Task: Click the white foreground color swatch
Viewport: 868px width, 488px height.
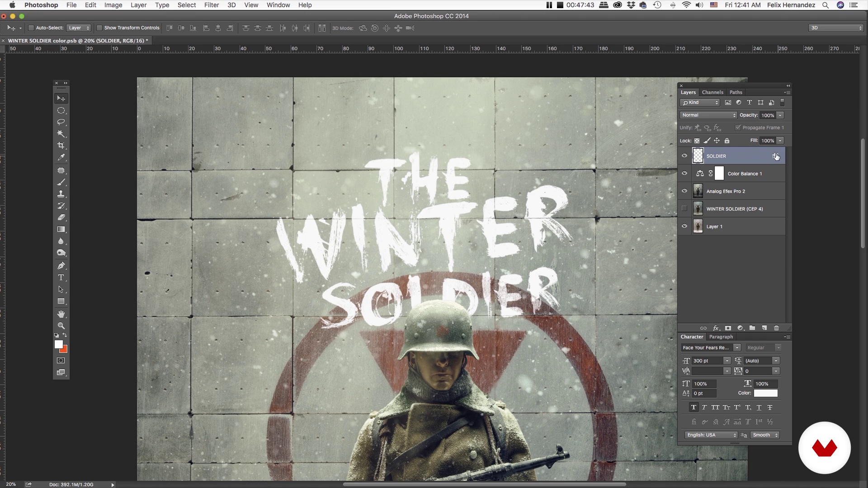Action: tap(58, 344)
